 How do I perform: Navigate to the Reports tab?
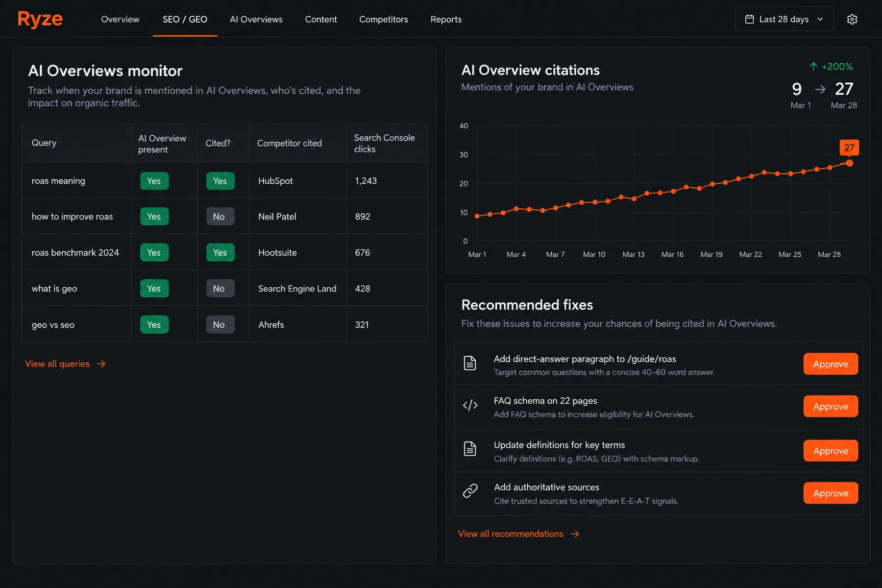(x=446, y=19)
